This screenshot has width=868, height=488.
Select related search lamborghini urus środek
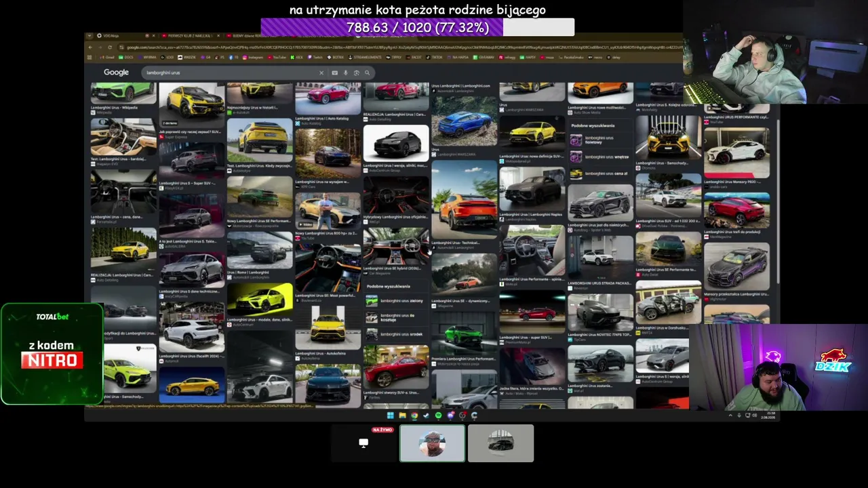395,334
